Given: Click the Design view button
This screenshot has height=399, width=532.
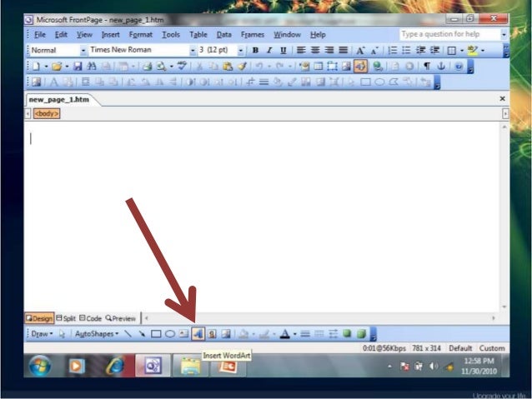Looking at the screenshot, I should click(x=39, y=318).
